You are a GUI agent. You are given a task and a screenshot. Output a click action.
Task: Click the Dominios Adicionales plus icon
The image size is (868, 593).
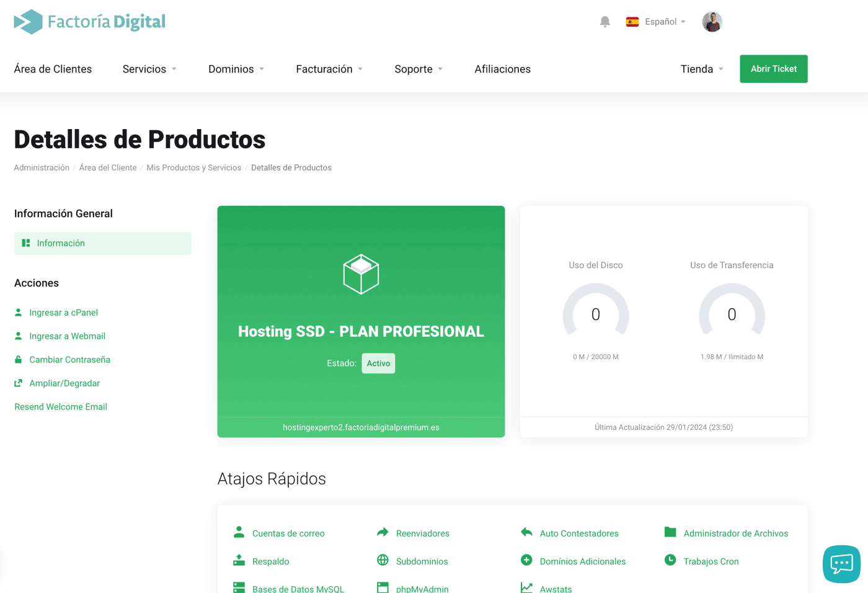pyautogui.click(x=526, y=560)
